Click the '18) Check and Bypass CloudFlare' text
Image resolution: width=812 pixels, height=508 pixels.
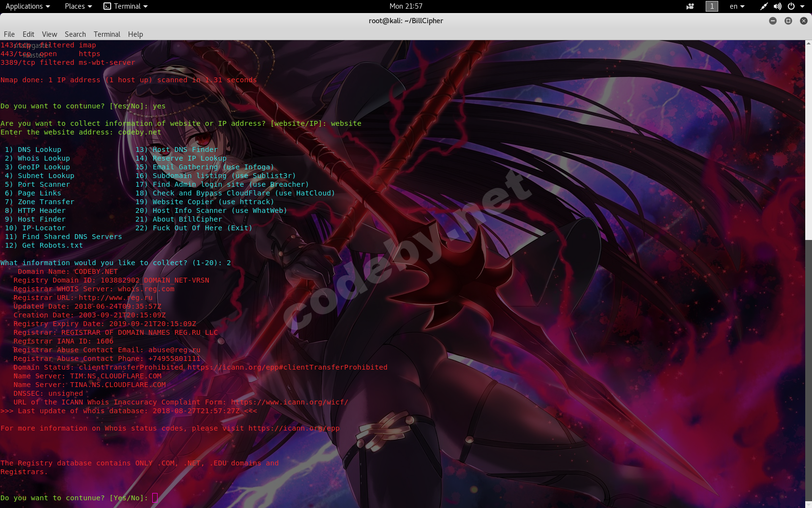point(203,193)
